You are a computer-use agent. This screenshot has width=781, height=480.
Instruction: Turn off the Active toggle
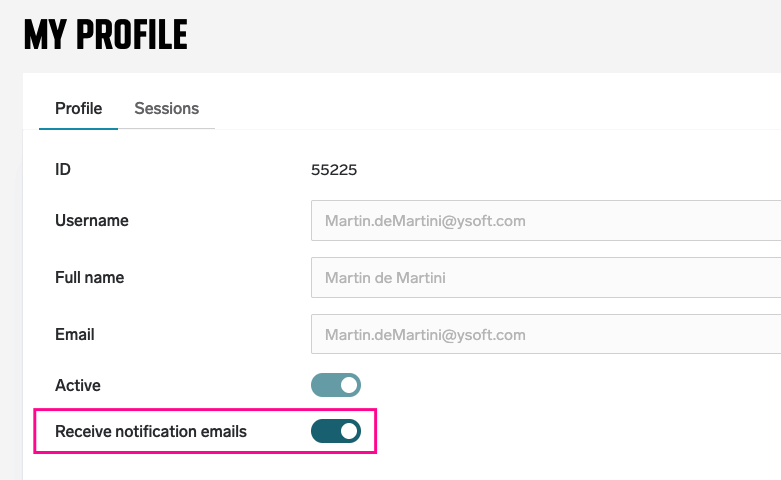coord(335,385)
